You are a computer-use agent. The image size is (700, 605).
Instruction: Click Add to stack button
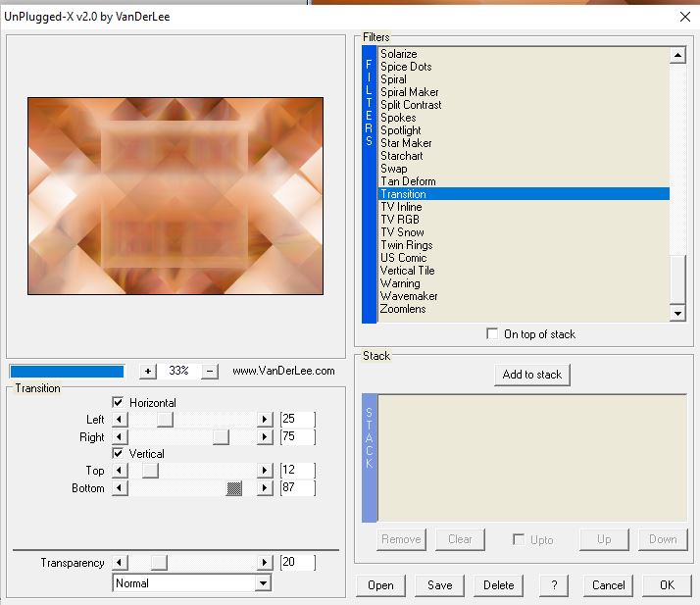coord(532,375)
